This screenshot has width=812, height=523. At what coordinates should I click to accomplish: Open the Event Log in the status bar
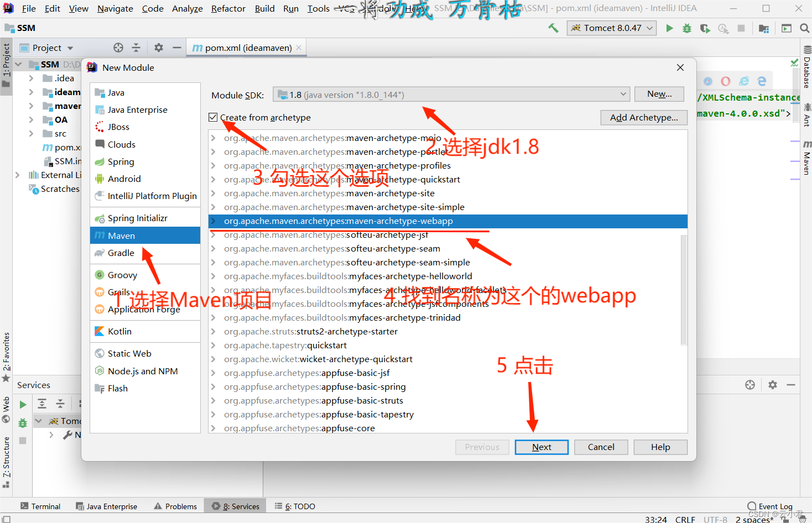(770, 506)
